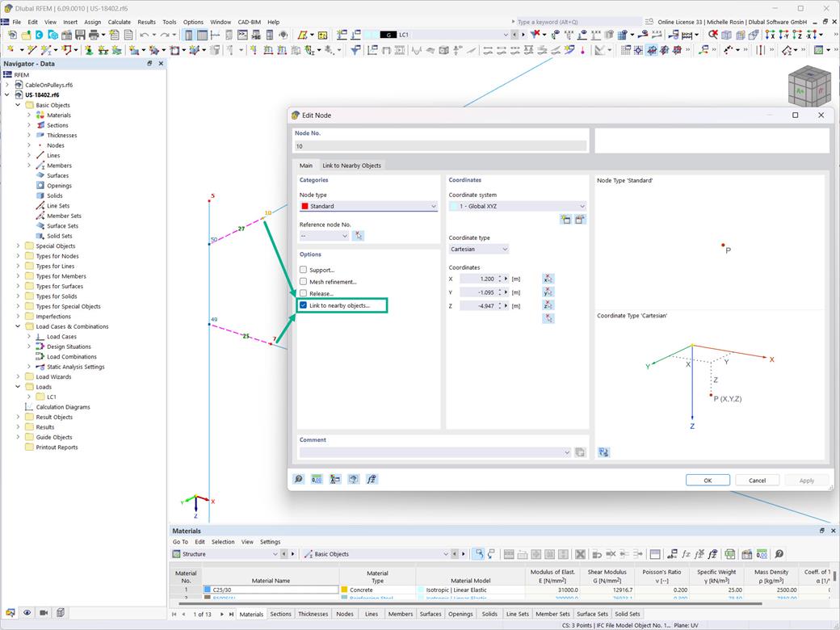Open the CAD-BIM menu
This screenshot has height=630, width=840.
click(249, 22)
